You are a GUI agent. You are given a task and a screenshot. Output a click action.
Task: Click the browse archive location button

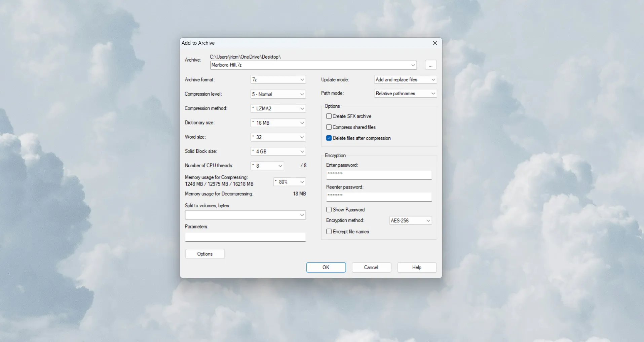(430, 65)
